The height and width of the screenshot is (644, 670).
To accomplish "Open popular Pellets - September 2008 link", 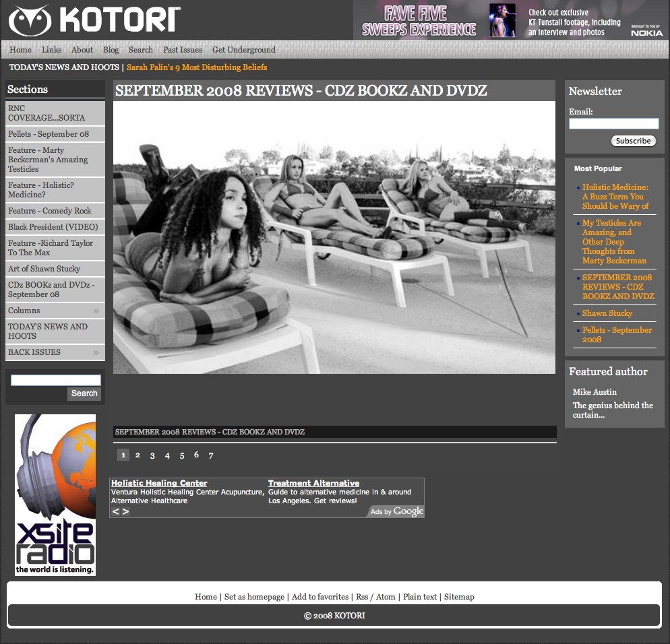I will pos(617,335).
